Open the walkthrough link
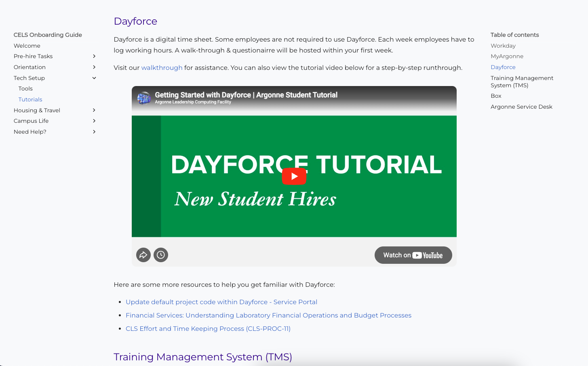This screenshot has height=366, width=588. pyautogui.click(x=162, y=67)
